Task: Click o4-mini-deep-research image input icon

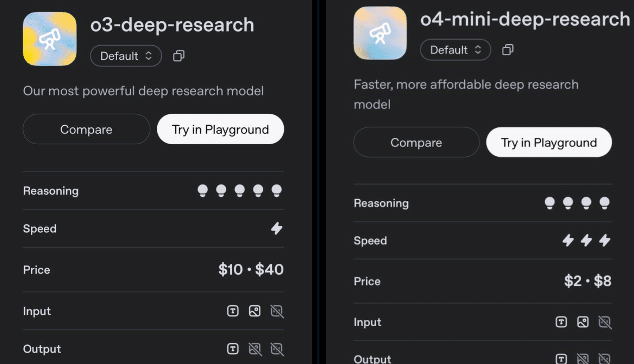Action: pos(583,322)
